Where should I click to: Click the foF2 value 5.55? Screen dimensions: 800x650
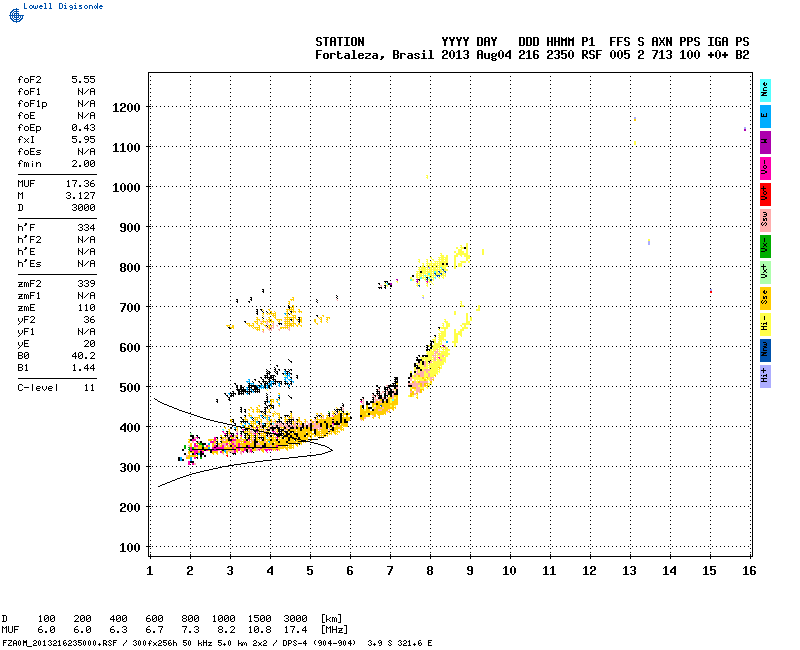click(x=83, y=80)
